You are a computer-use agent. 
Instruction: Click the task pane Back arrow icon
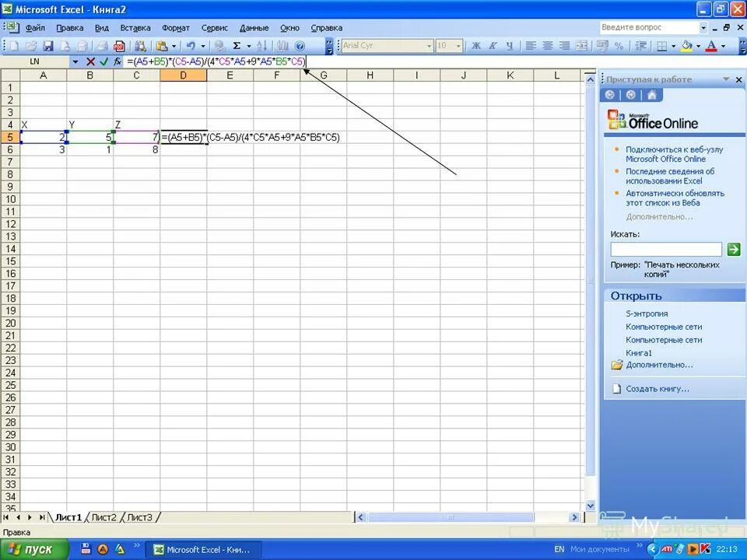click(x=610, y=95)
